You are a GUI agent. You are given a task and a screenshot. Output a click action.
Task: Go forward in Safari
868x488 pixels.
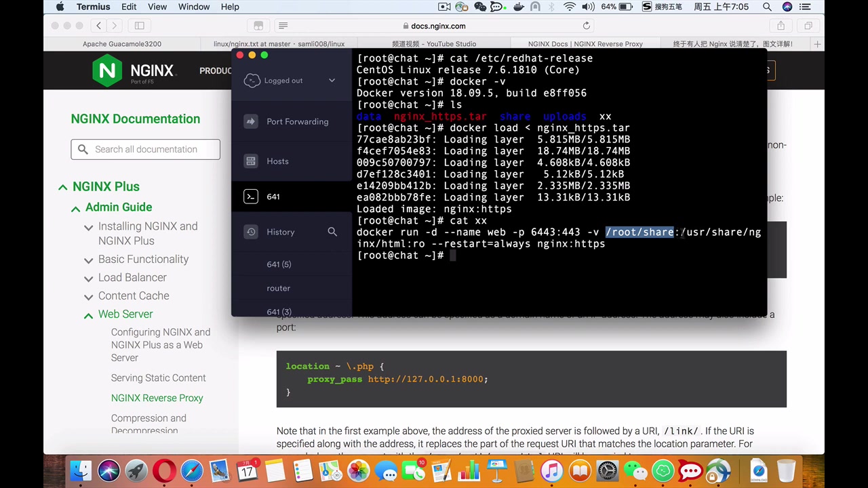[115, 26]
